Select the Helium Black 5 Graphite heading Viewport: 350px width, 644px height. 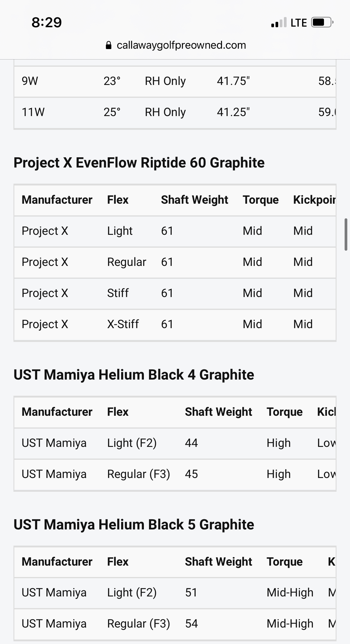click(134, 525)
